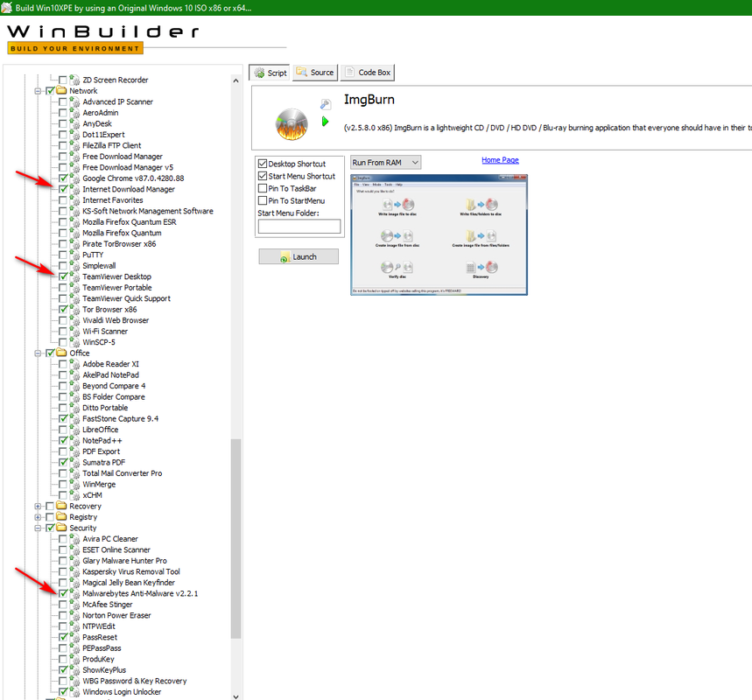Image resolution: width=752 pixels, height=700 pixels.
Task: Click the Security folder icon
Action: (x=61, y=528)
